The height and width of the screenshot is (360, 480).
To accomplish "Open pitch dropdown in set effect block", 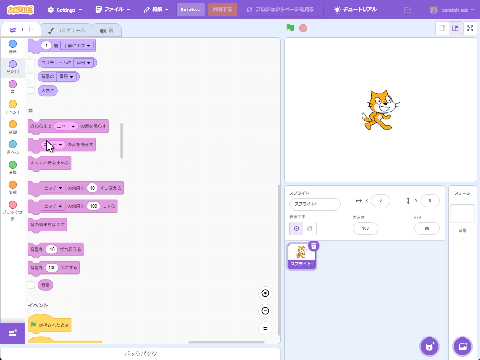I will pos(53,206).
